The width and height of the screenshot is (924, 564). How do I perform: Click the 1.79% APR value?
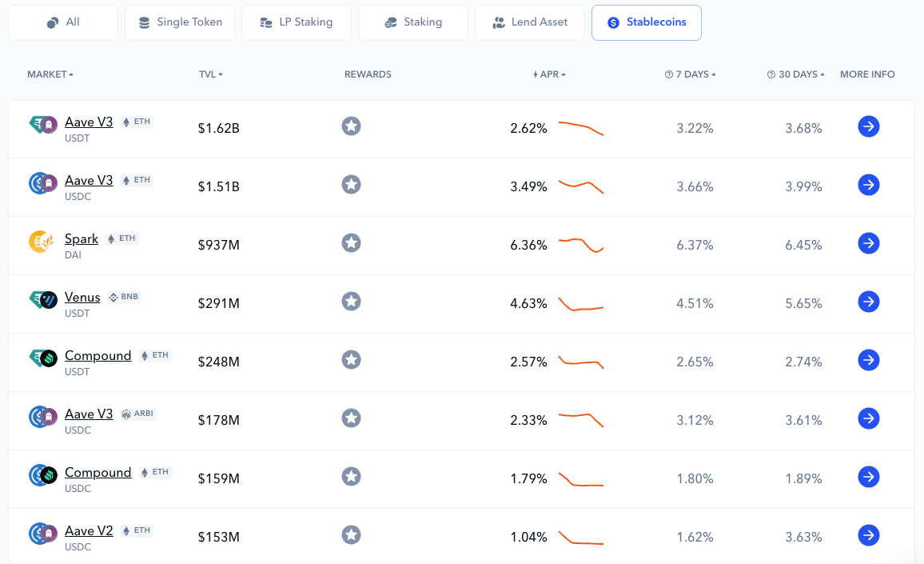tap(528, 478)
